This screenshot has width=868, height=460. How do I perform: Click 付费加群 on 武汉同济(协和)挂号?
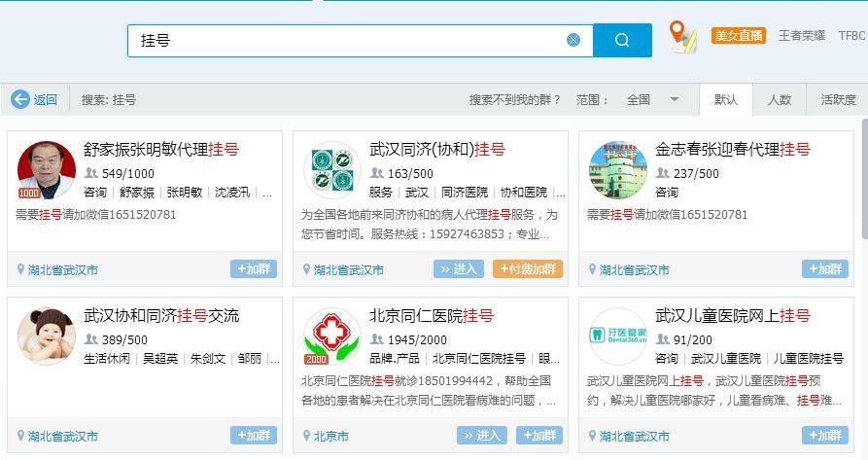coord(528,269)
